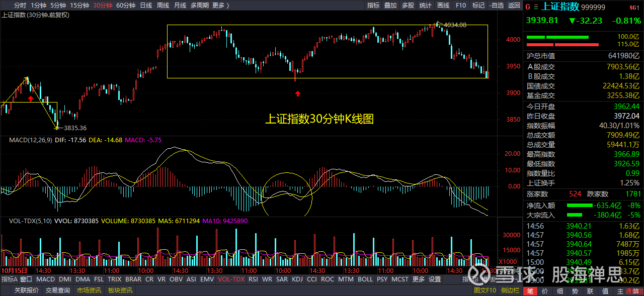Viewport: 644px width, 296px height.
Task: Switch indicator to CCI
Action: (312, 279)
